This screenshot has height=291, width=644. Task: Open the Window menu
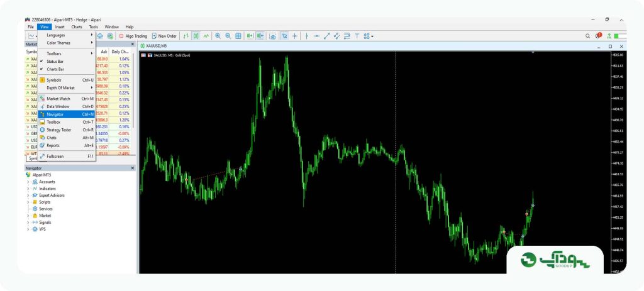[x=112, y=26]
